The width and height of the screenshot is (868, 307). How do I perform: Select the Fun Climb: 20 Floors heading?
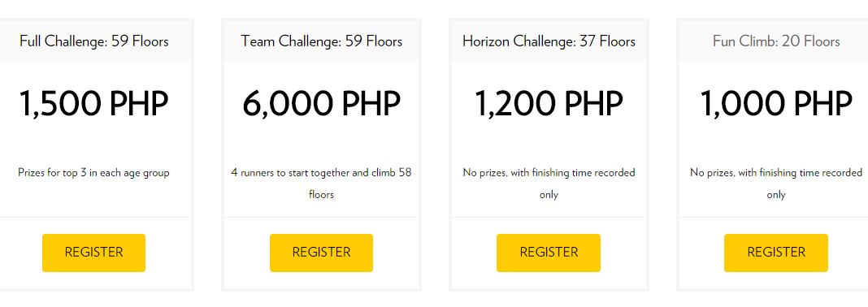pos(776,41)
